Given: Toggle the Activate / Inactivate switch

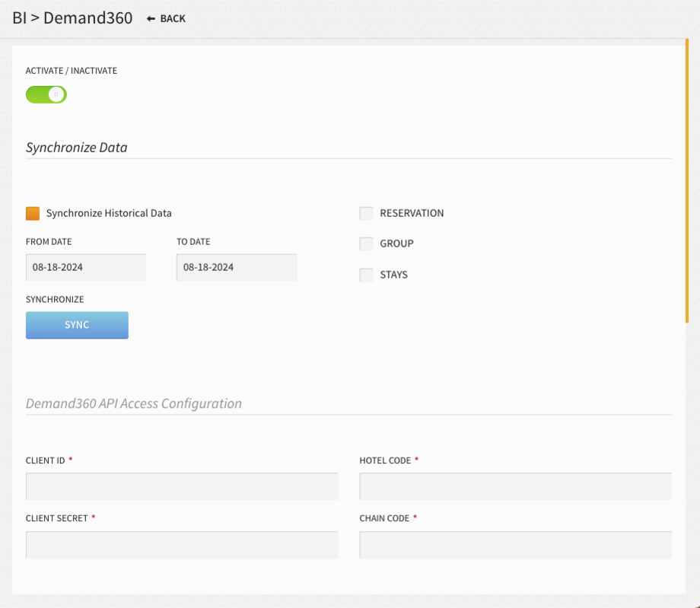Looking at the screenshot, I should (x=46, y=94).
